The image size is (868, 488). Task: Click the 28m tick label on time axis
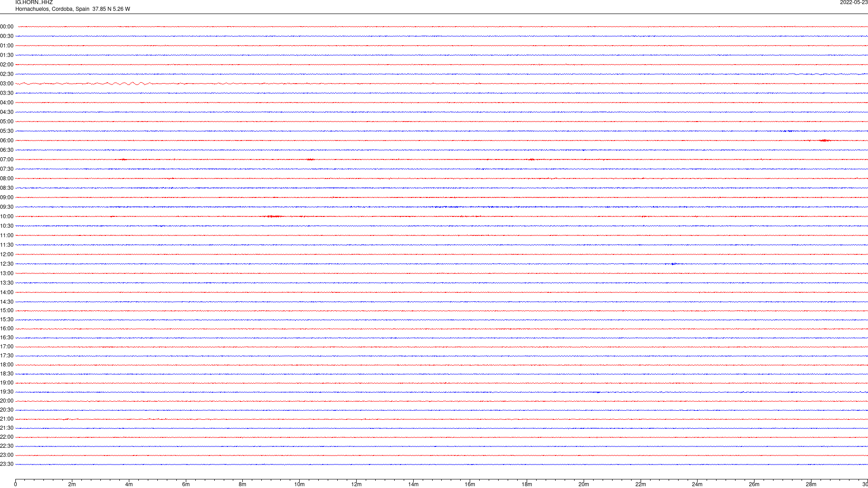811,484
